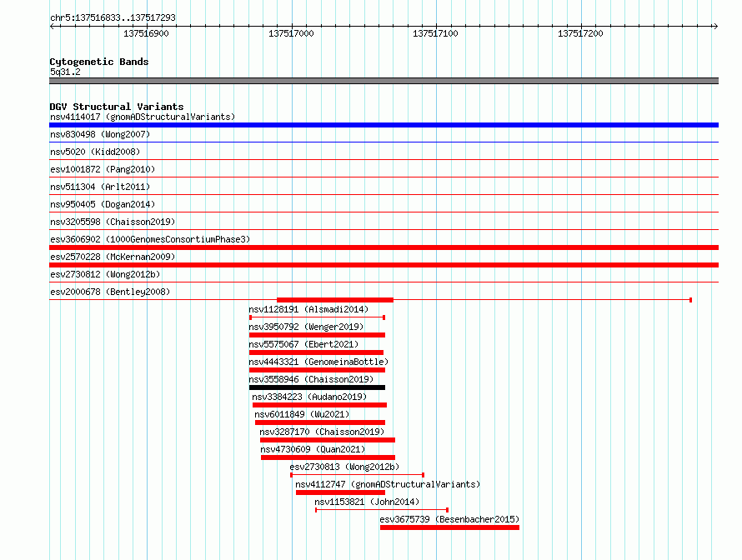Screen dimensions: 742x560
Task: Open variant nsv1128191 (Alsmadi2014)
Action: [x=308, y=309]
